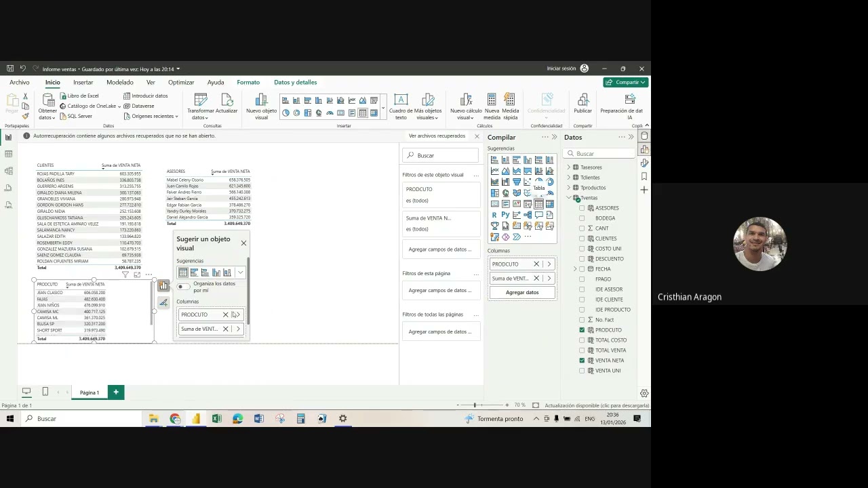Viewport: 868px width, 488px height.
Task: Add a Cuadro de texto
Action: click(401, 107)
